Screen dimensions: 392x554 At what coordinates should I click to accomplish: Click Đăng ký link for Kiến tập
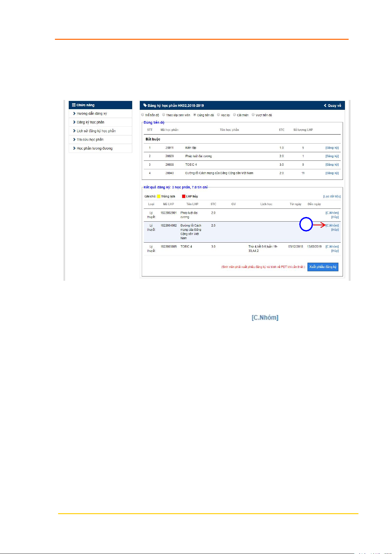pyautogui.click(x=332, y=148)
